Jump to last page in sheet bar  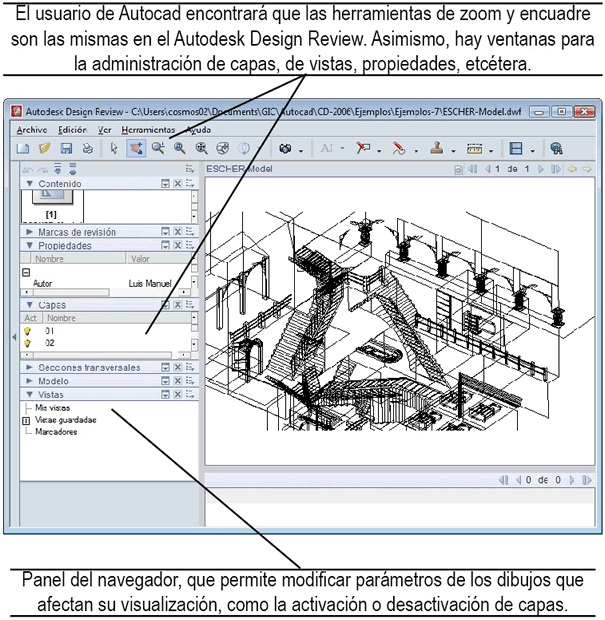[x=556, y=169]
